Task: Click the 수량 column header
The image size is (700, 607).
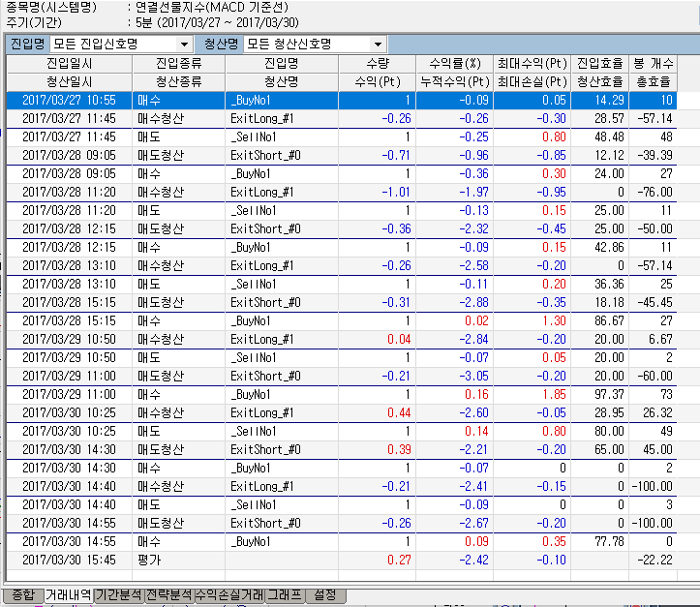Action: coord(378,64)
